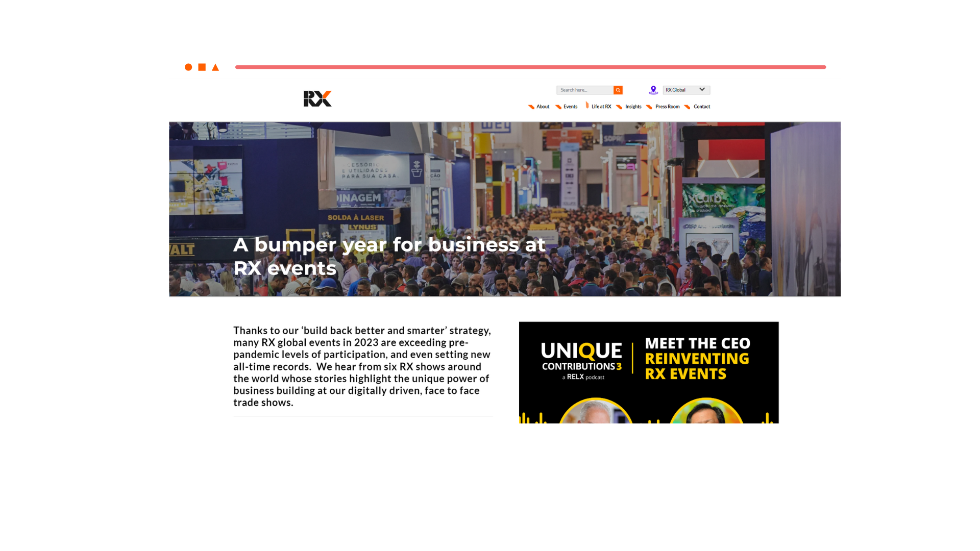Click the bumper year hero crowd image

[x=505, y=209]
